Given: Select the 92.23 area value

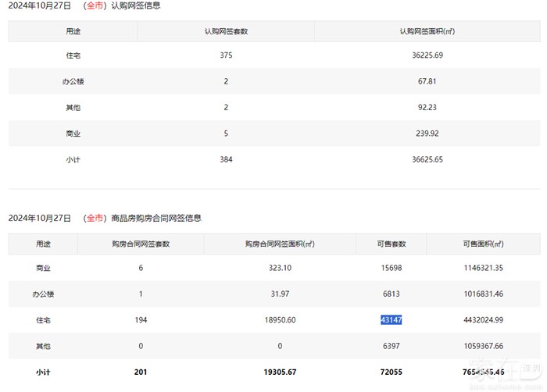Looking at the screenshot, I should click(426, 107).
